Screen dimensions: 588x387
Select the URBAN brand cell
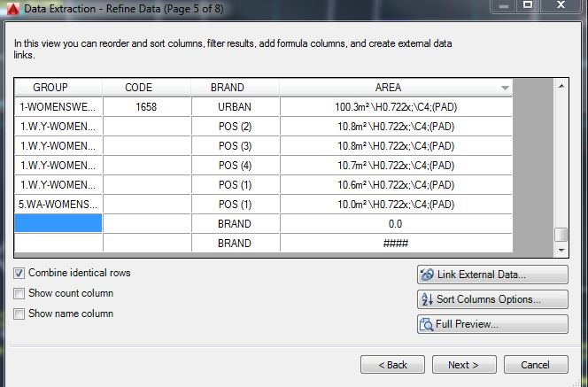tap(236, 107)
